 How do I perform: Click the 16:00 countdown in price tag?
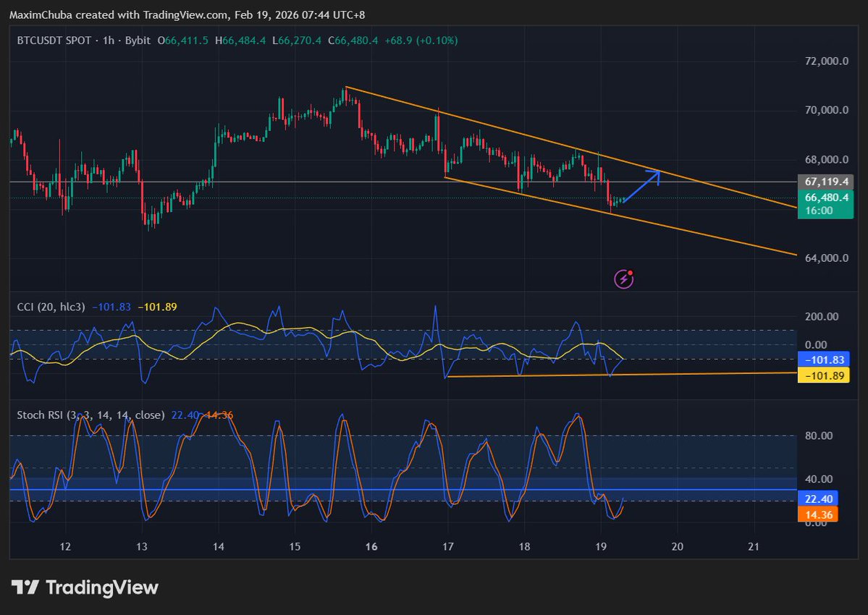(x=819, y=211)
